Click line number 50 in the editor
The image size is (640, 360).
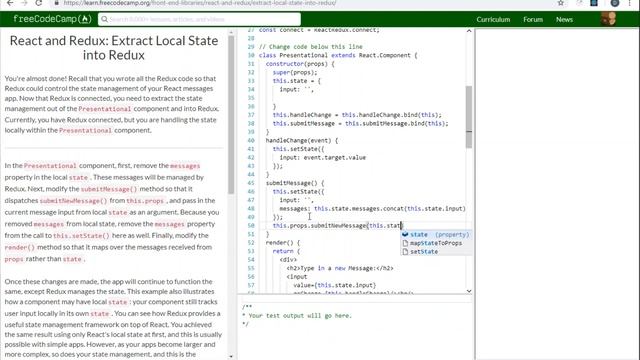[x=251, y=226]
